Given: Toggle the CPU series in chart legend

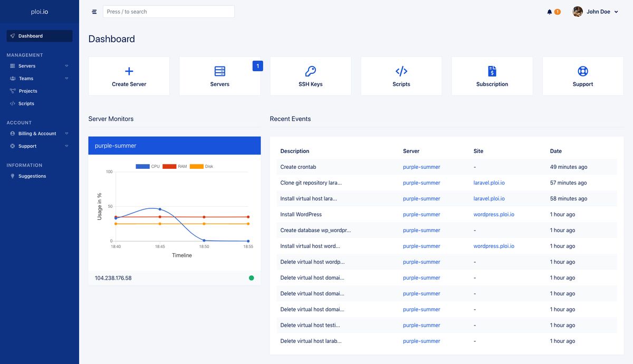Looking at the screenshot, I should [148, 166].
